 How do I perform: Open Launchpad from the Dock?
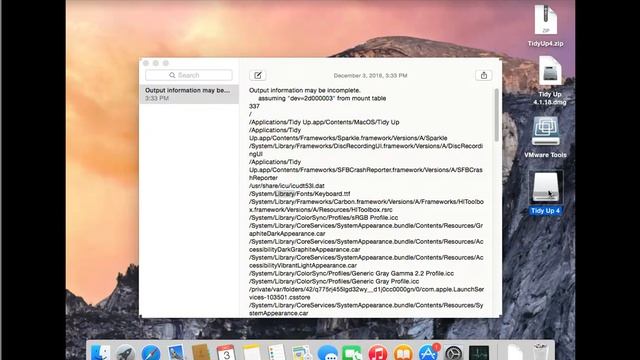pos(125,353)
